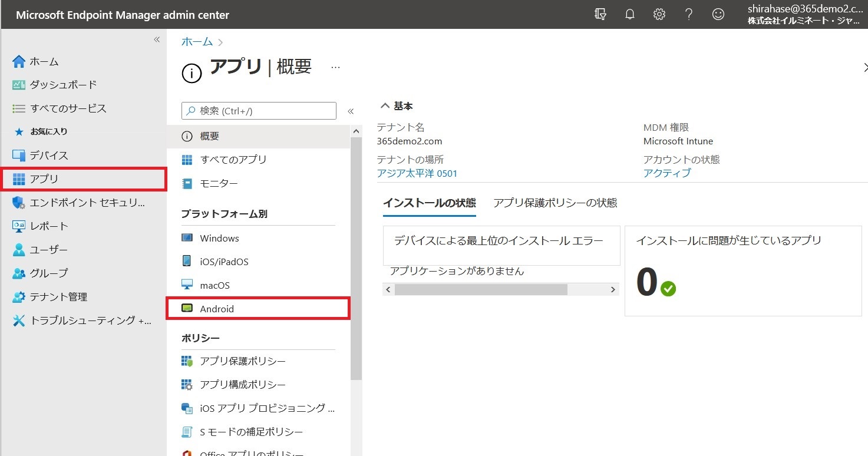The width and height of the screenshot is (868, 456).
Task: Open the help question mark icon
Action: coord(689,15)
